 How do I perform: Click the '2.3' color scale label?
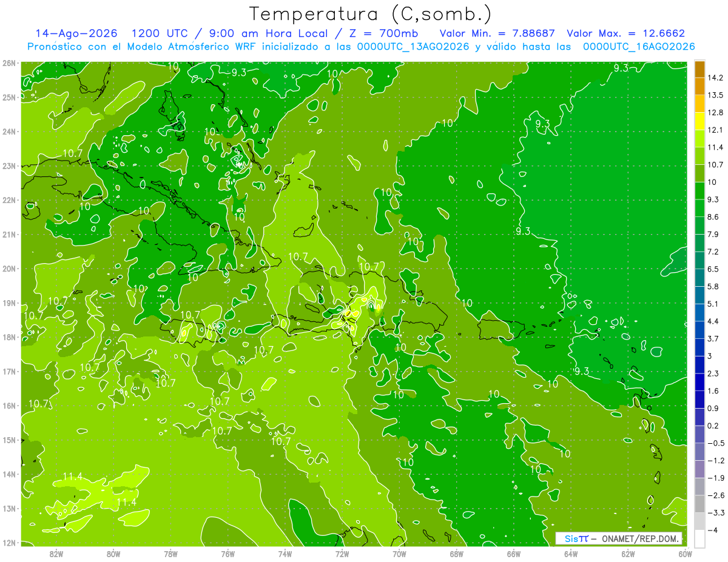[713, 373]
